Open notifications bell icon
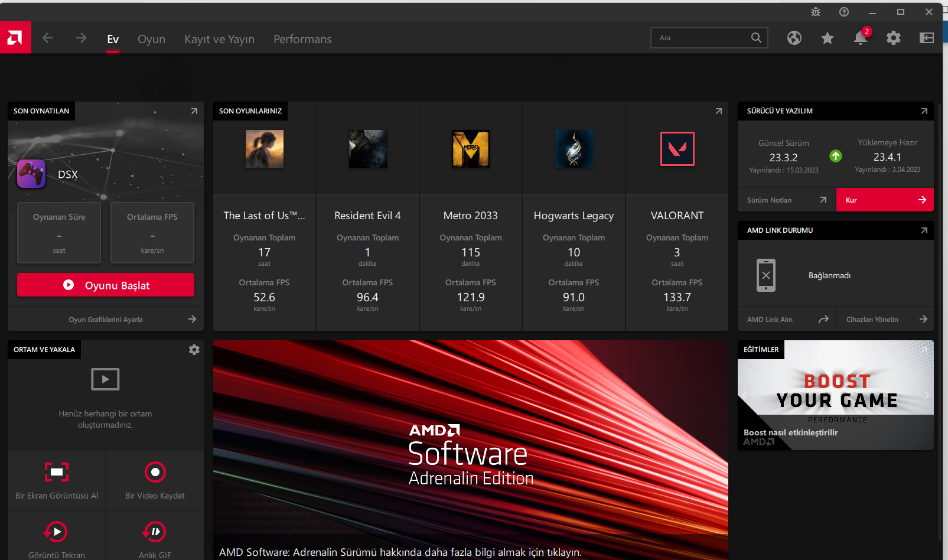The image size is (948, 560). coord(861,38)
